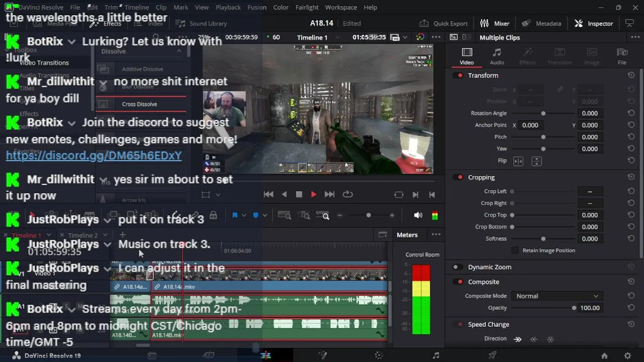644x362 pixels.
Task: Open the Sound Library
Action: [x=201, y=23]
